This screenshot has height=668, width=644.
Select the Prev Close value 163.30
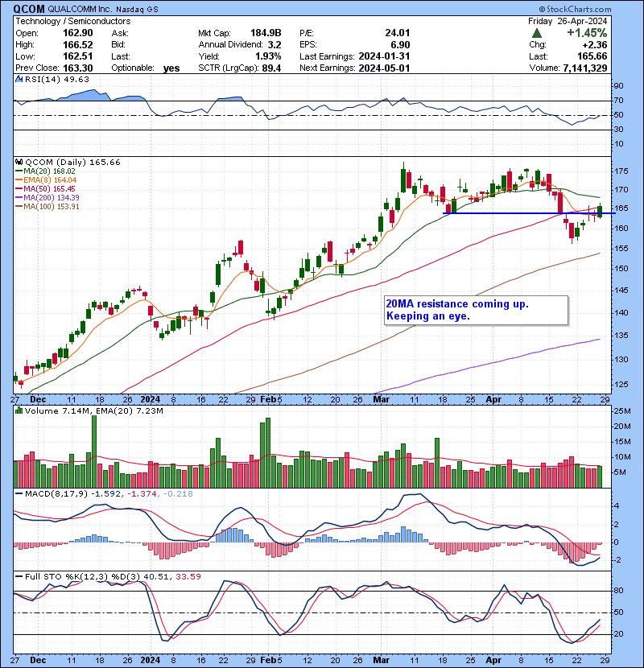click(77, 68)
